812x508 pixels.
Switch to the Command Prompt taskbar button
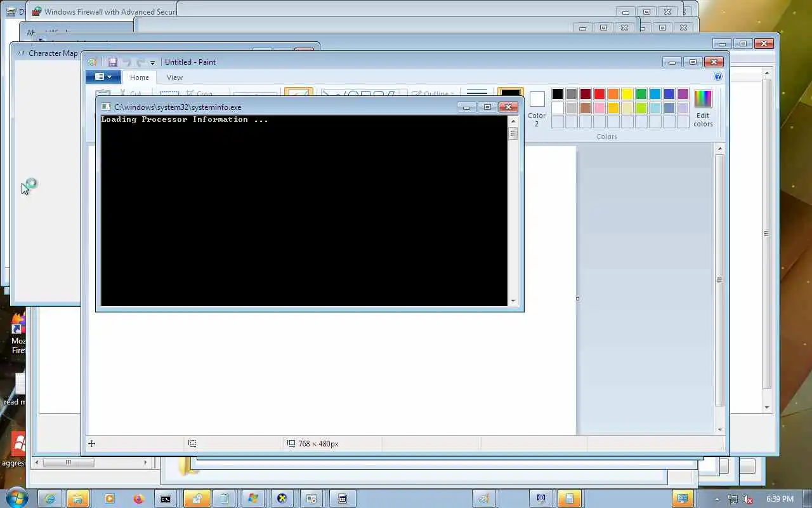166,498
